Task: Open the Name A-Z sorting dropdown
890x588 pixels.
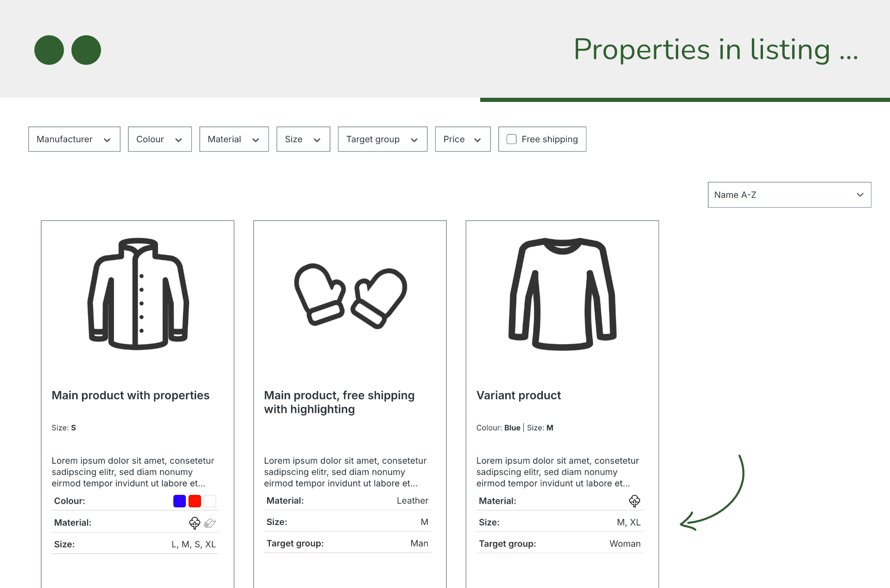Action: click(x=788, y=195)
